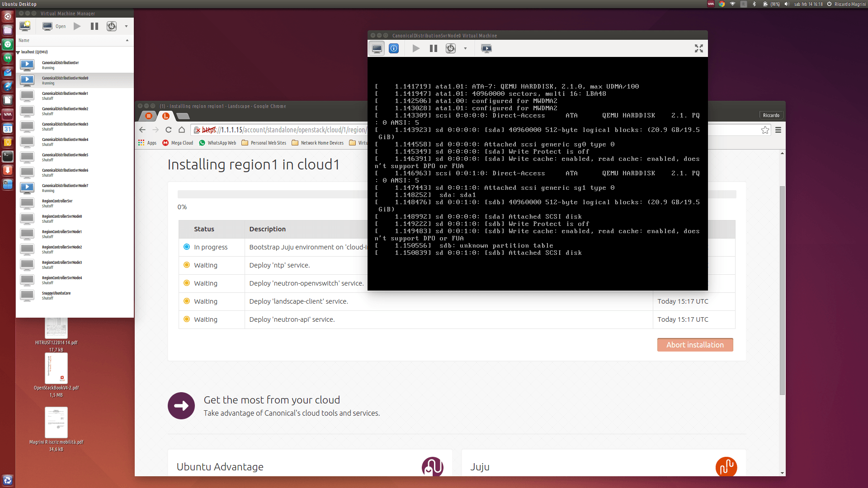The width and height of the screenshot is (868, 488).
Task: Open Workspace Switcher from the launcher
Action: click(8, 184)
